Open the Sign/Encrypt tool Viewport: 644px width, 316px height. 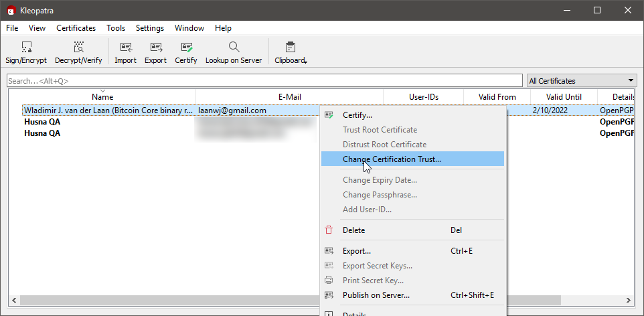(x=26, y=53)
